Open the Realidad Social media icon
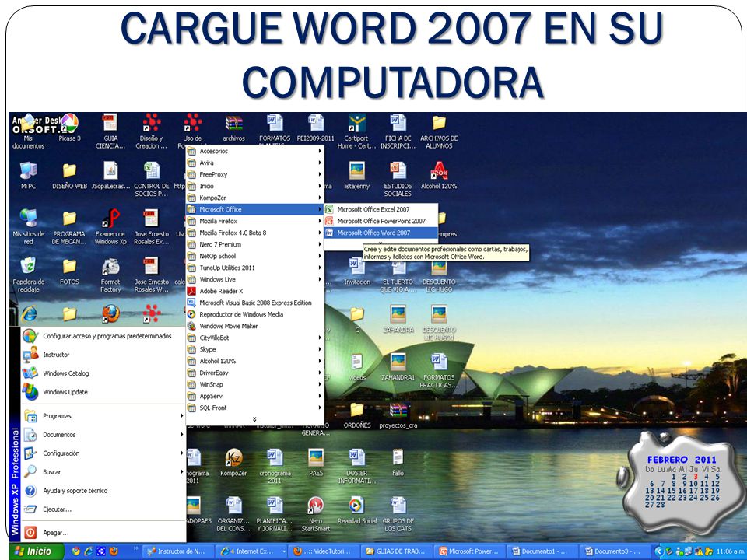 [x=357, y=510]
